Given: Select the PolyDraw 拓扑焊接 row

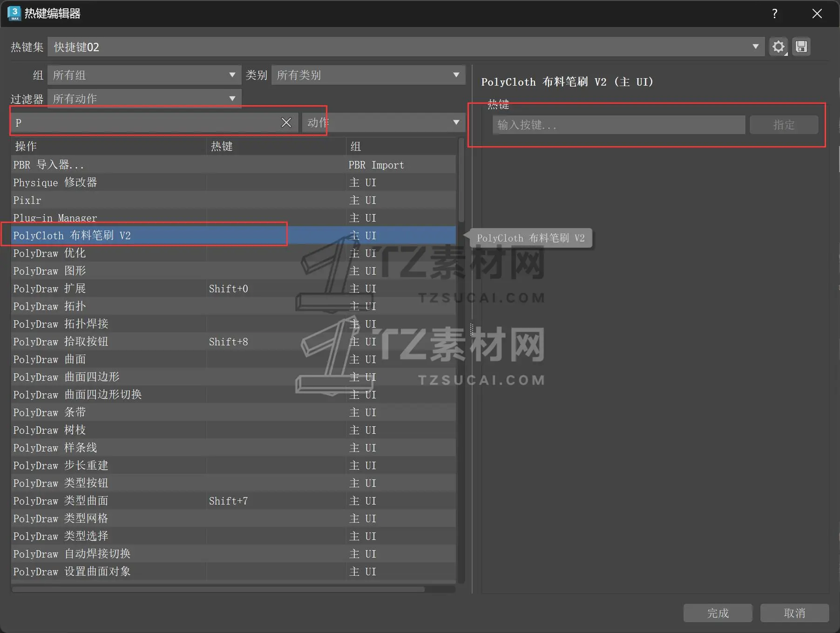Looking at the screenshot, I should click(233, 324).
